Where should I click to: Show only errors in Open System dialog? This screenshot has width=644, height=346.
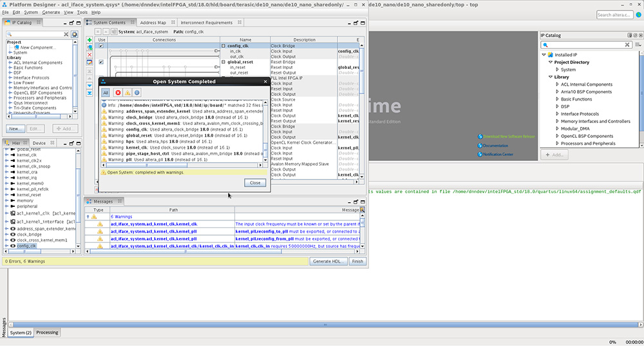(118, 93)
